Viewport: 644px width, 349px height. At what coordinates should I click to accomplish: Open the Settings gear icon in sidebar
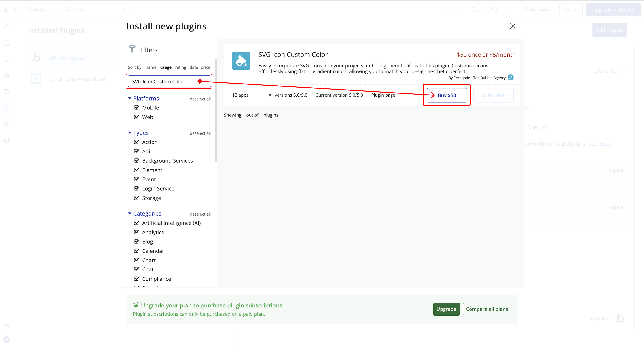click(x=7, y=124)
